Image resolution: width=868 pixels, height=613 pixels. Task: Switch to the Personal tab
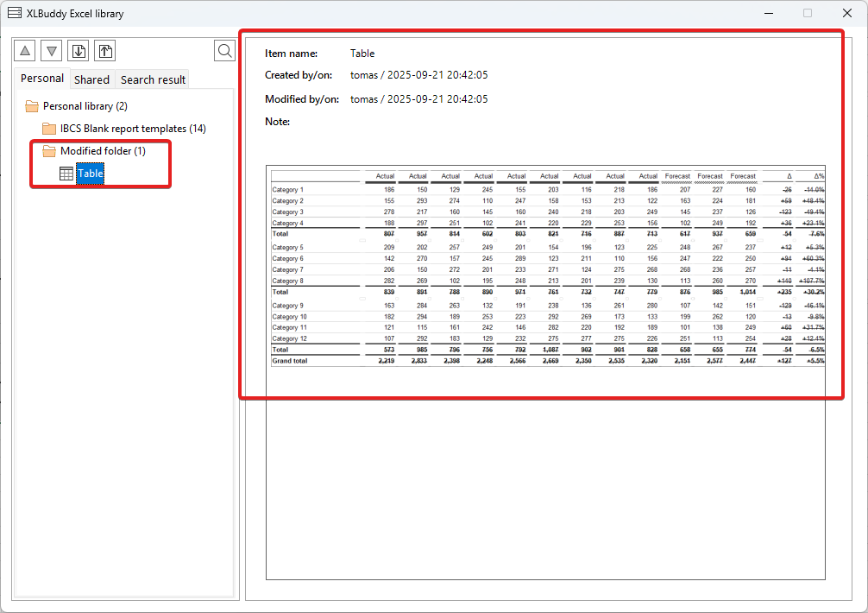42,79
